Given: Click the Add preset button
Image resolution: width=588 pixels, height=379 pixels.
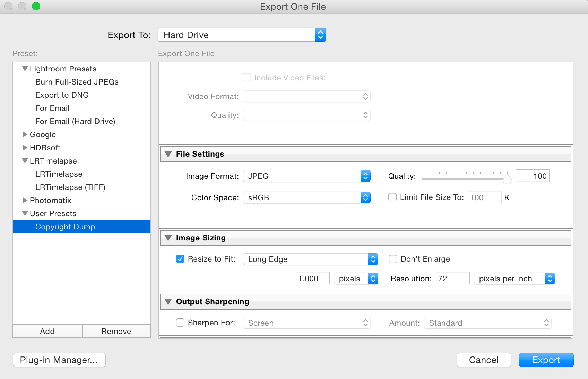Looking at the screenshot, I should tap(47, 331).
